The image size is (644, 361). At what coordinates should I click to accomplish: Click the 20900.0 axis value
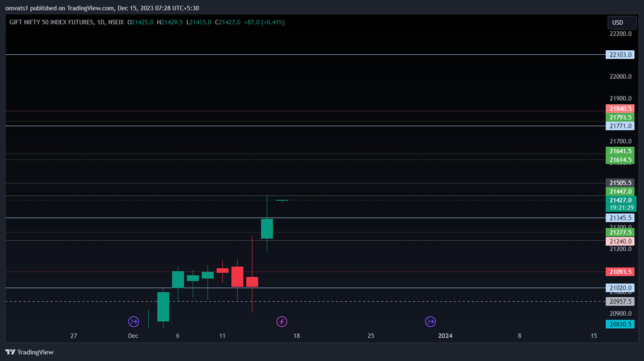tap(621, 314)
